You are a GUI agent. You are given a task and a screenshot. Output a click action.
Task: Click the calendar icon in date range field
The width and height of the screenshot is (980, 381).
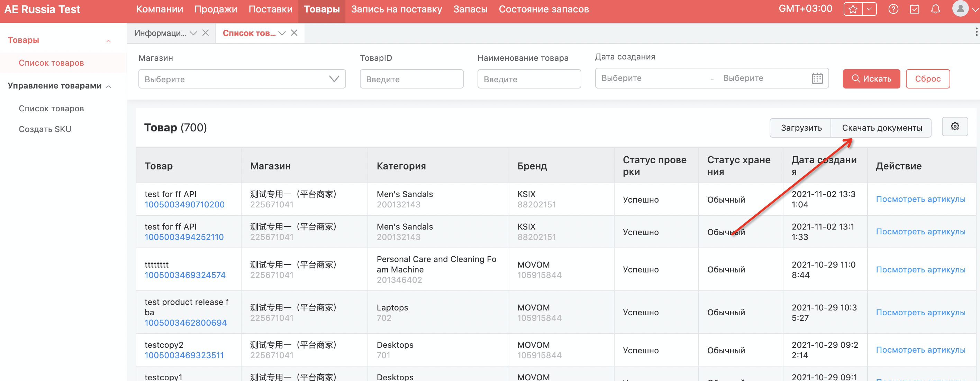817,78
